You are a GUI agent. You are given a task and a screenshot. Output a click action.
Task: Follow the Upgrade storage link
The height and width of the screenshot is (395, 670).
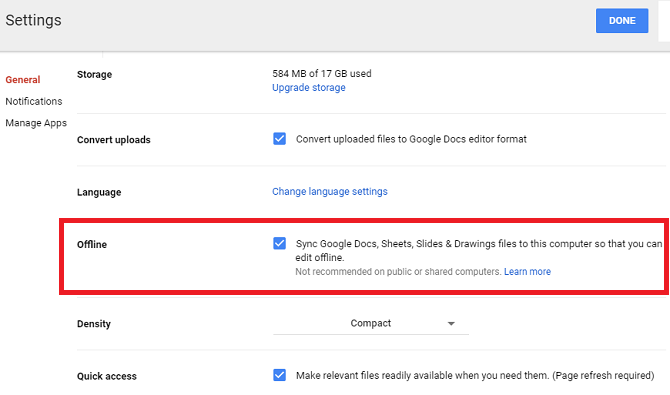click(x=309, y=88)
